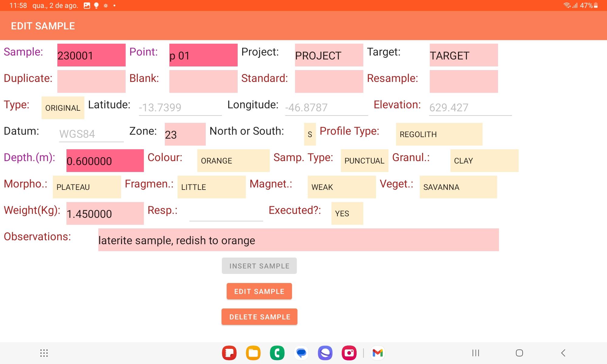Edit the Sample field with 230001
607x364 pixels.
pos(91,55)
